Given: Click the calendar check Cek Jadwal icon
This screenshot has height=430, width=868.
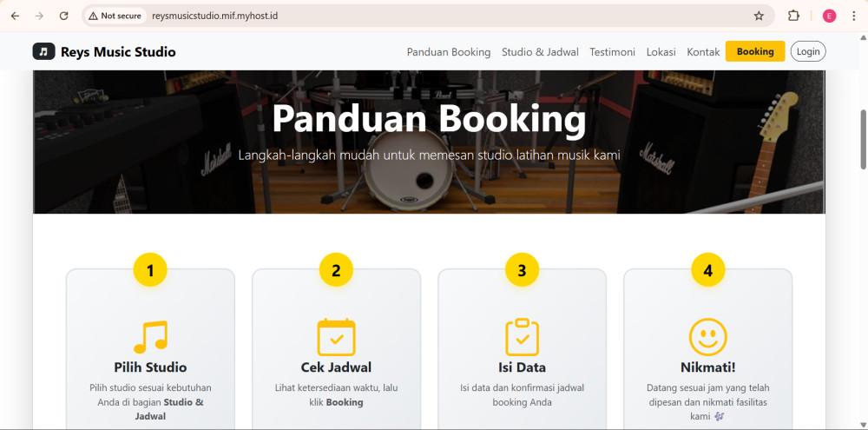Looking at the screenshot, I should 336,337.
